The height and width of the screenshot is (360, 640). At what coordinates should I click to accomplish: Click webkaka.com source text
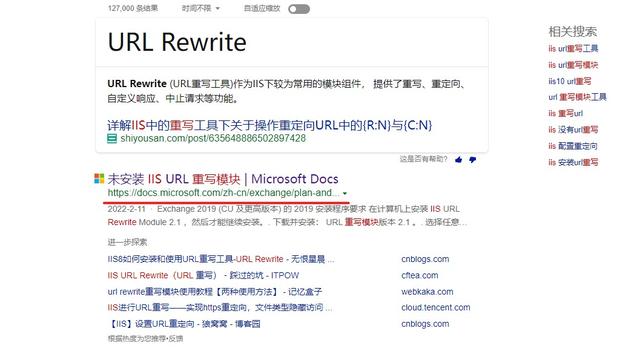pos(427,292)
